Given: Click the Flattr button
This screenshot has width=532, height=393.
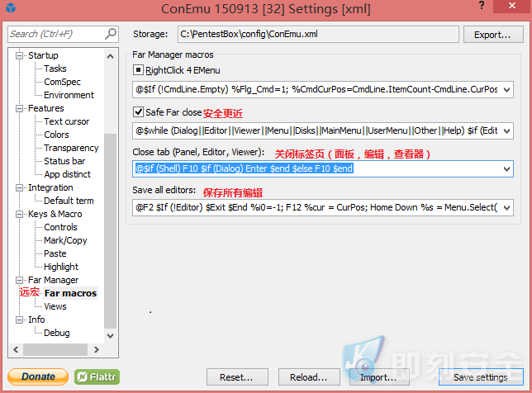Looking at the screenshot, I should click(x=97, y=376).
